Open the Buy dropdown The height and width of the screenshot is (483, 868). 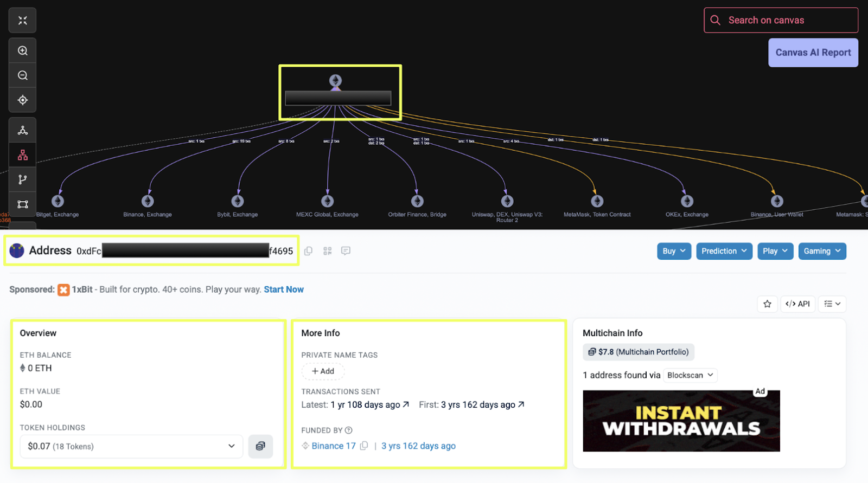[674, 251]
